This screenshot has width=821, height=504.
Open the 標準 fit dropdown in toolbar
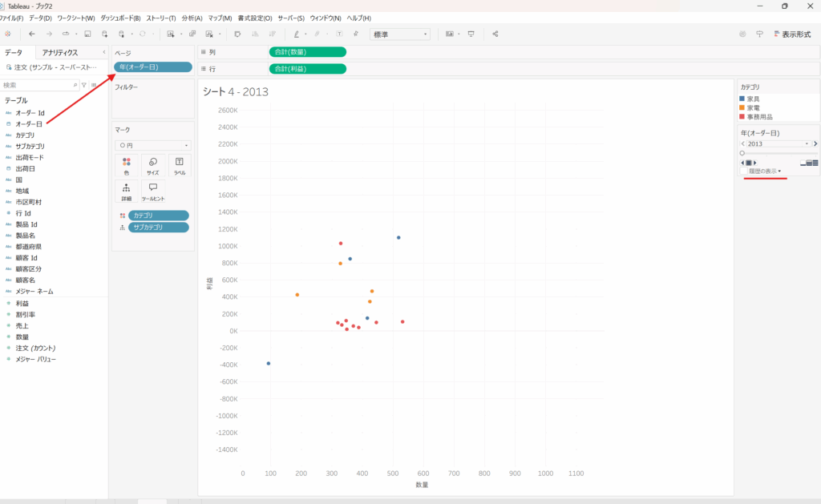coord(399,34)
